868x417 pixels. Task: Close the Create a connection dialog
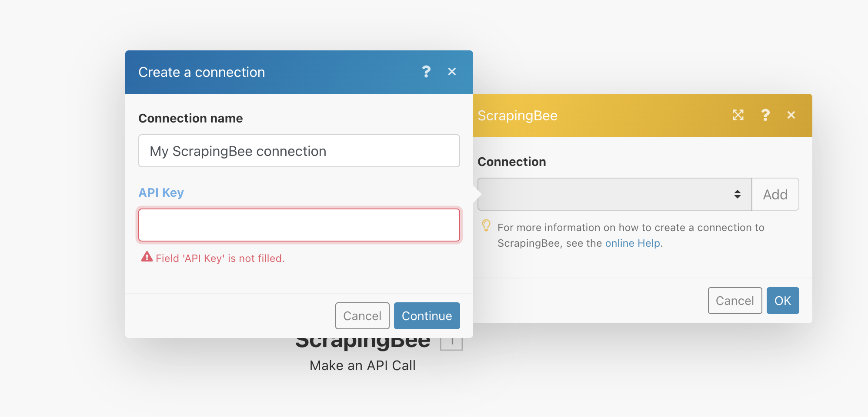click(x=452, y=72)
